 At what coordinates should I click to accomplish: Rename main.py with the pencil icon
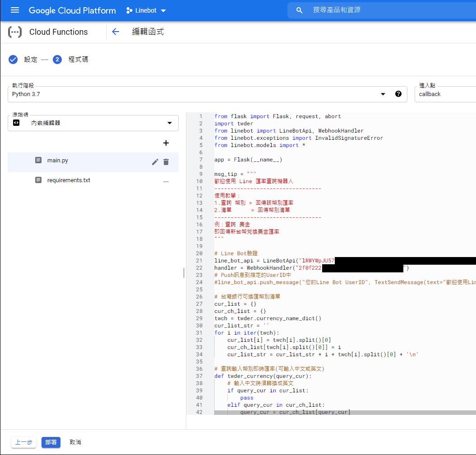tap(155, 162)
